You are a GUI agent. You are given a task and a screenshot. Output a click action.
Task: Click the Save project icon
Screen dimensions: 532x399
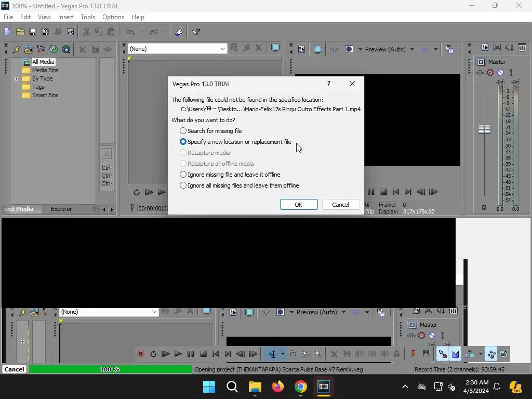pyautogui.click(x=33, y=32)
